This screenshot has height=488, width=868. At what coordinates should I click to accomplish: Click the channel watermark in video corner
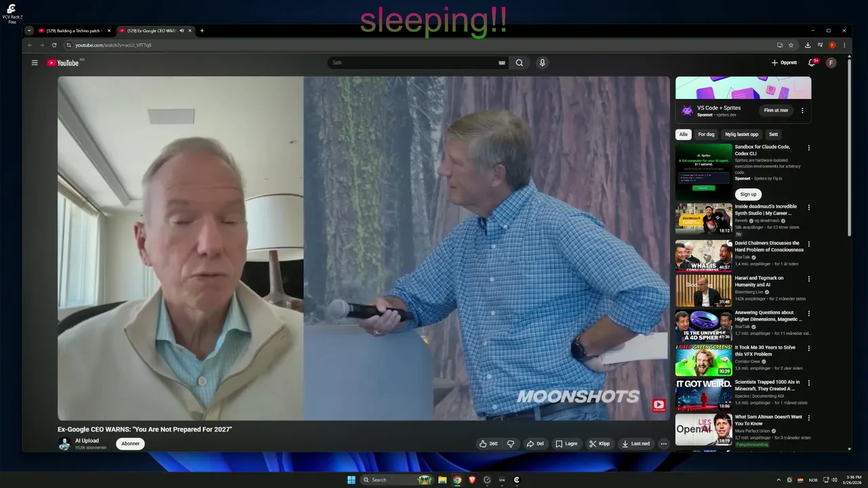[658, 405]
